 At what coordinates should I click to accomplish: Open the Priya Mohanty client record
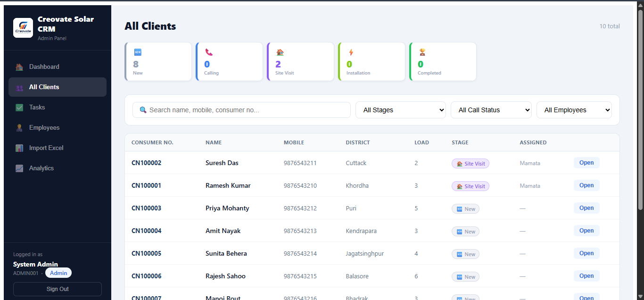pos(586,208)
